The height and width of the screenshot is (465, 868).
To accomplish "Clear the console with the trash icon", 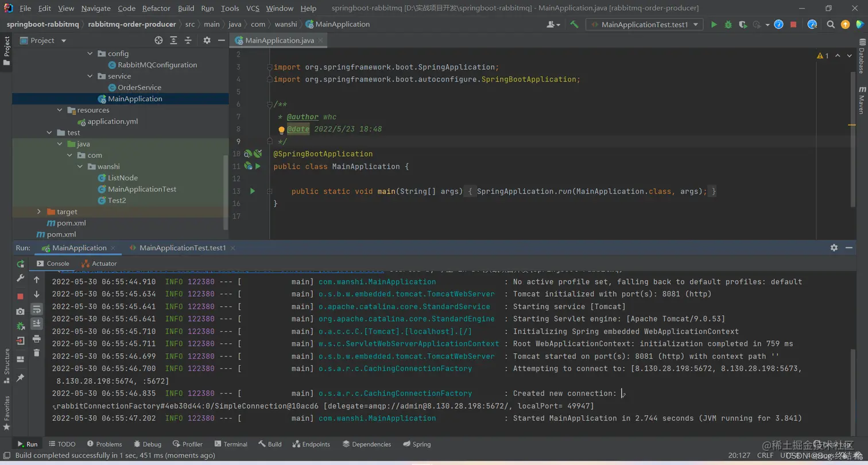I will point(37,352).
